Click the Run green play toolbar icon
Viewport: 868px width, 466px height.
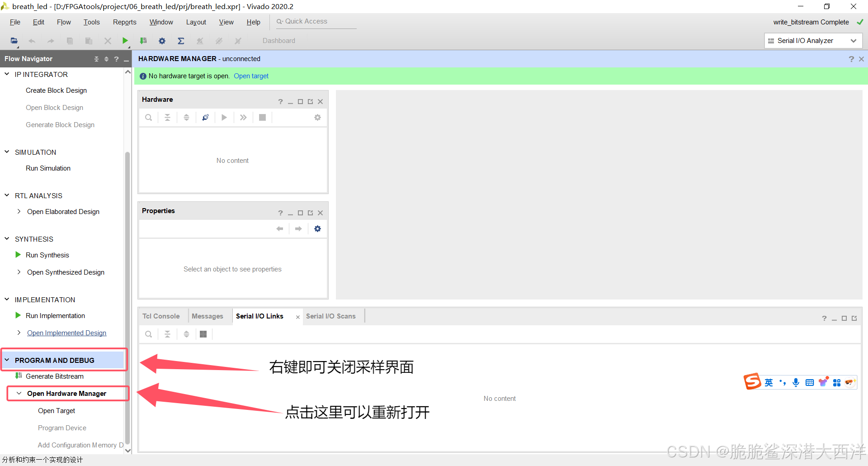point(125,41)
